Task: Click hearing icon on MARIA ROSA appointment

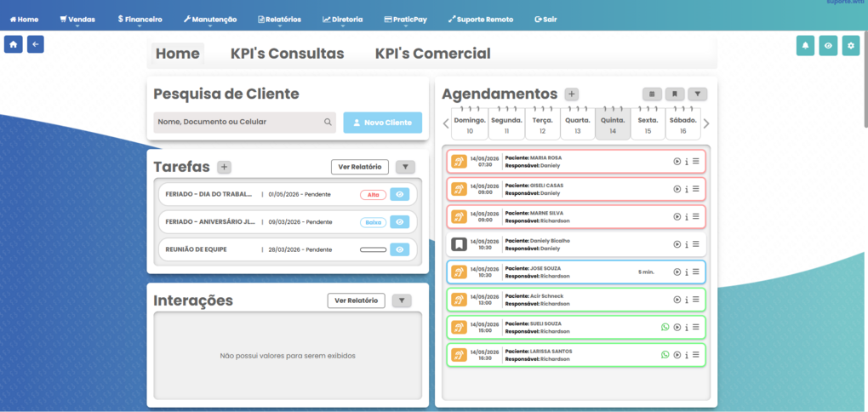Action: click(459, 161)
